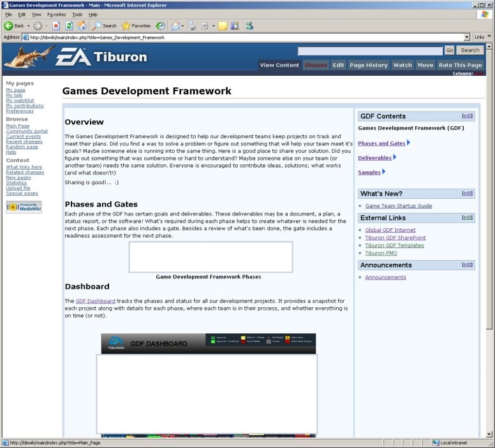Open the Game Team Startup Guide link
495x448 pixels.
[399, 206]
